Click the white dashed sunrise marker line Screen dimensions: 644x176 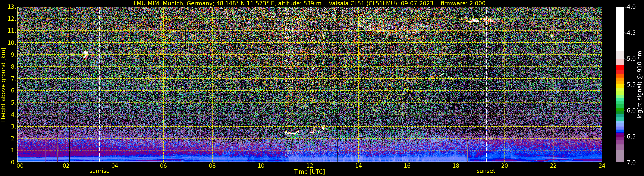click(100, 84)
